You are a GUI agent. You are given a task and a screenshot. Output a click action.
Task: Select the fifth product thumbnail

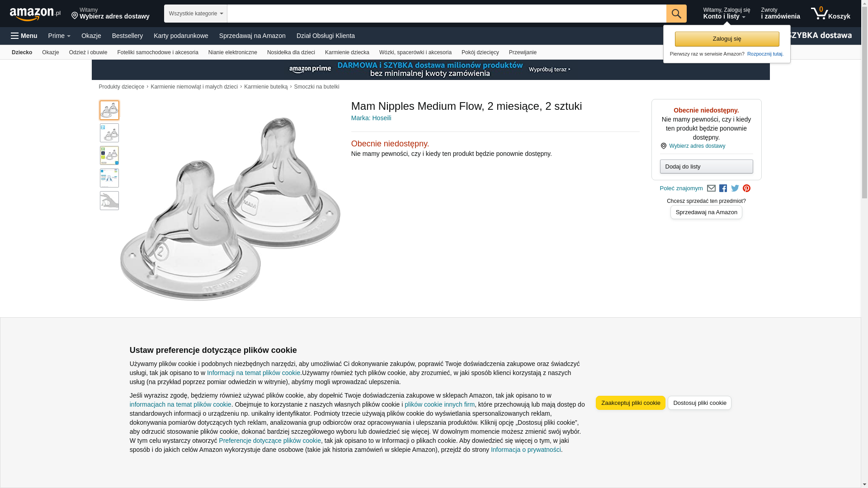(x=109, y=201)
